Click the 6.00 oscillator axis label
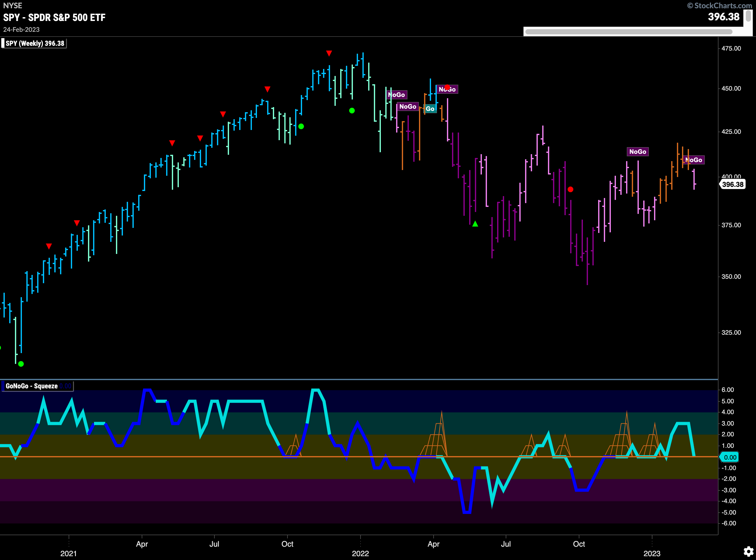 (x=727, y=390)
